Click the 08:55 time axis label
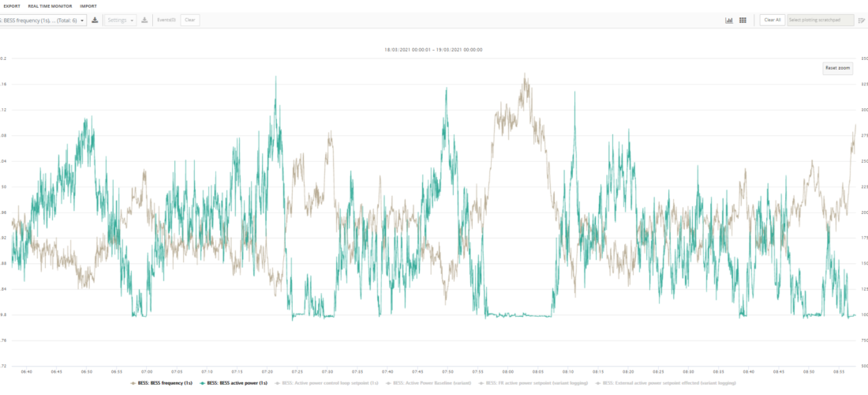Image resolution: width=868 pixels, height=395 pixels. point(840,372)
